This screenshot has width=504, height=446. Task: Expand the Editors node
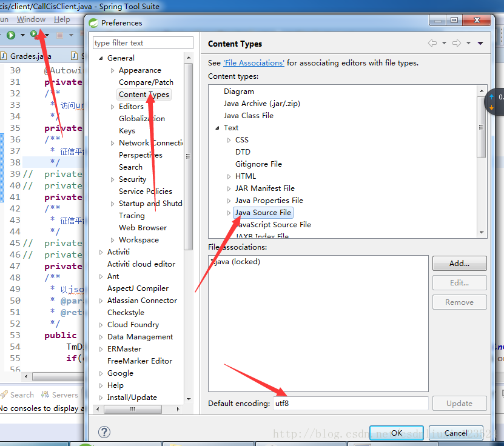coord(112,107)
